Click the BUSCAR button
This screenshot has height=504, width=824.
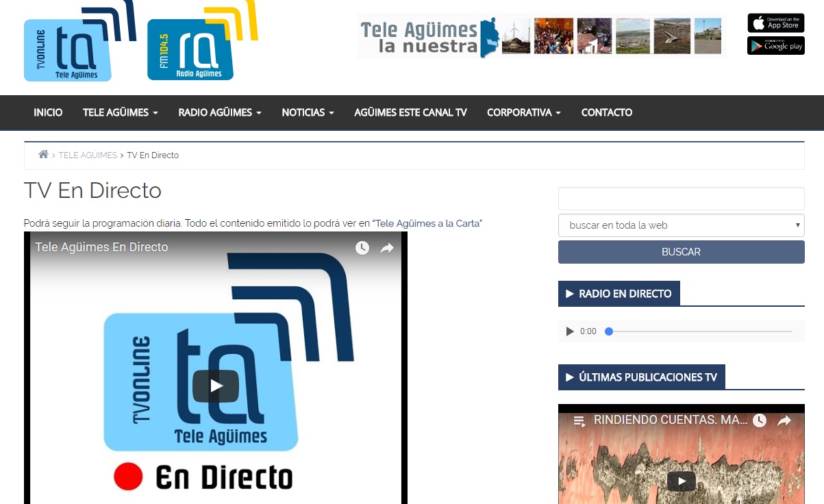[x=682, y=252]
